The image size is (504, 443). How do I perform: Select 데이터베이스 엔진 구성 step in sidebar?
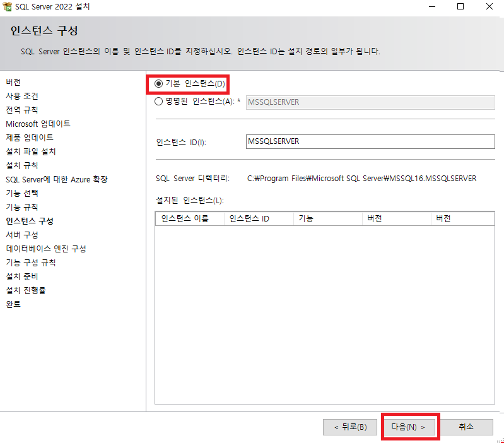coord(46,249)
